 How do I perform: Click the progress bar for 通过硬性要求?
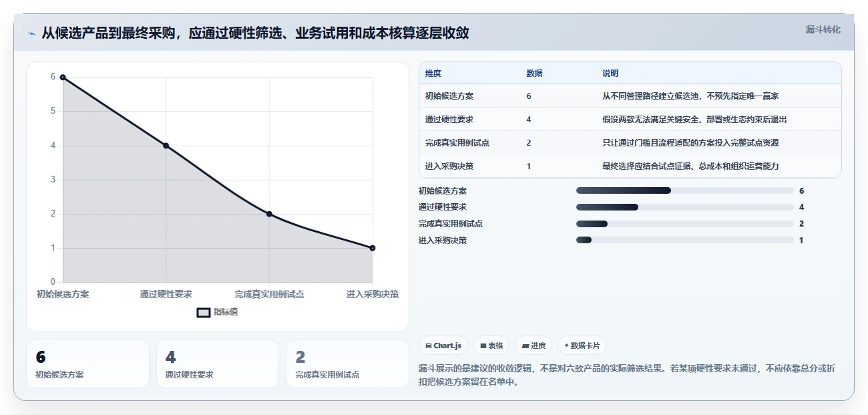tap(684, 207)
